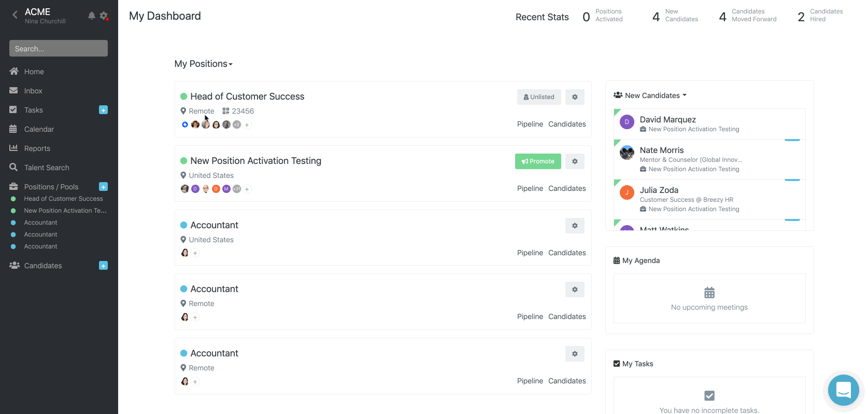Add team member to New Position Activation Testing
This screenshot has width=868, height=414.
(x=247, y=189)
